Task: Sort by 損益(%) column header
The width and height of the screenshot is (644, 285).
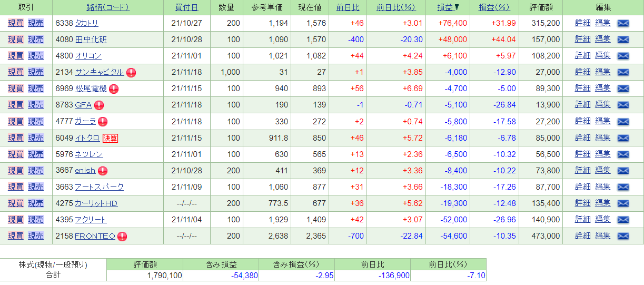Action: tap(494, 7)
